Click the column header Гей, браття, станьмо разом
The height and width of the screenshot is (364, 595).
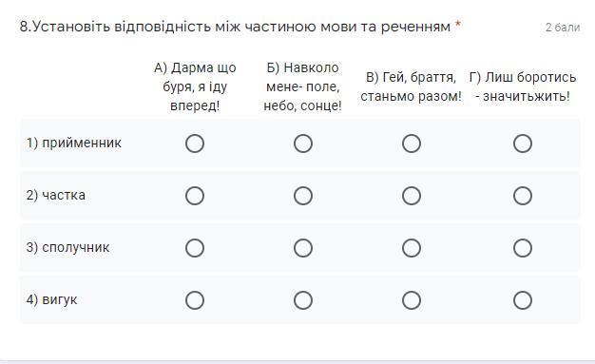411,86
